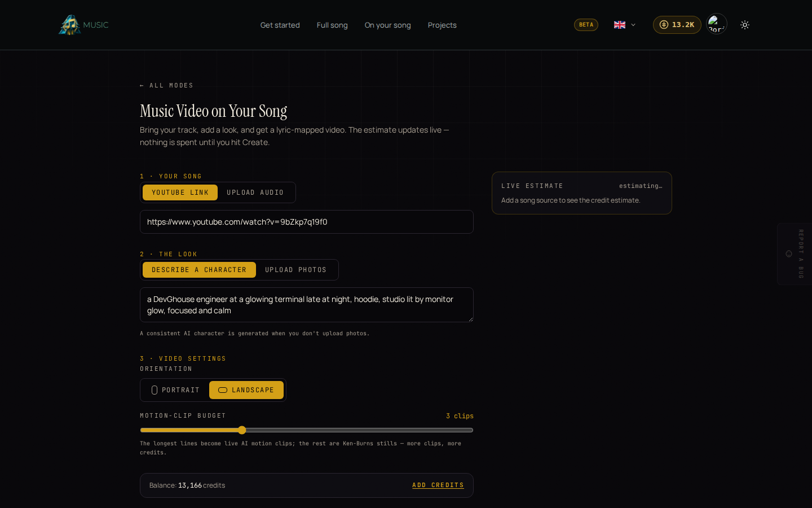
Task: Click the Music logo icon
Action: (70, 25)
